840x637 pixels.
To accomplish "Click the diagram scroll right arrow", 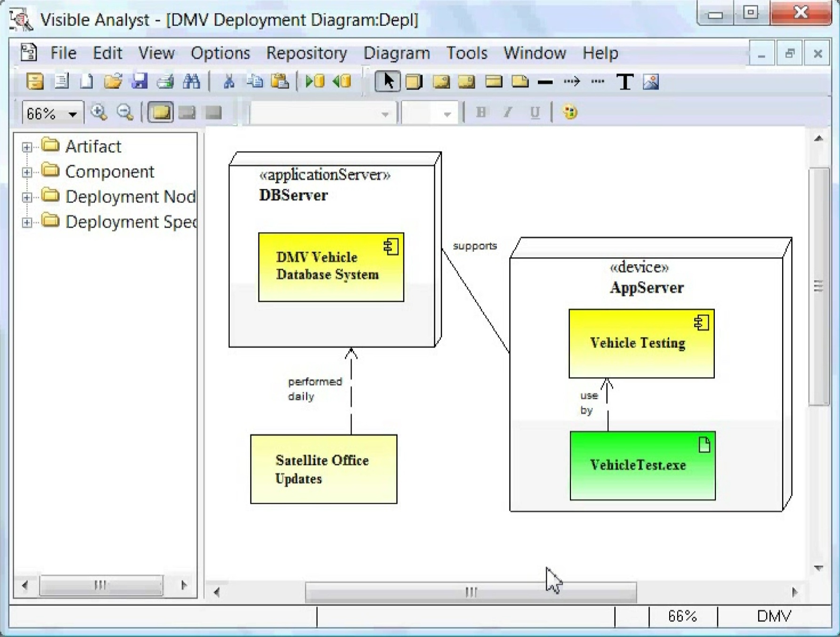I will coord(794,592).
